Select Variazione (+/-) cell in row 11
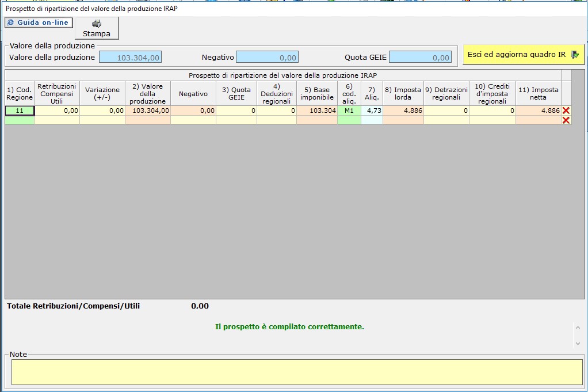 [102, 111]
